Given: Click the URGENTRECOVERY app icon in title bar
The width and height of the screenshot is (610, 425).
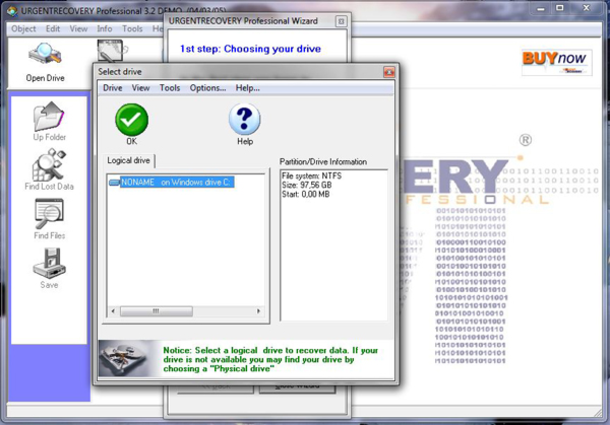Looking at the screenshot, I should [x=12, y=11].
